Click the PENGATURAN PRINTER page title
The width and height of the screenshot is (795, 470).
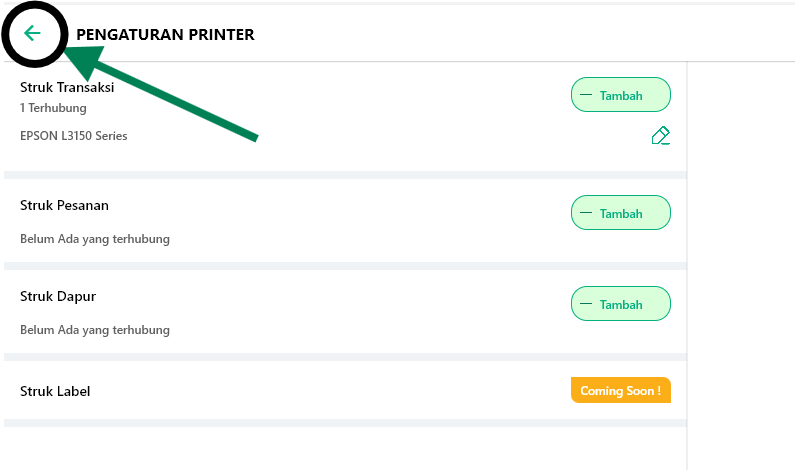[x=165, y=35]
